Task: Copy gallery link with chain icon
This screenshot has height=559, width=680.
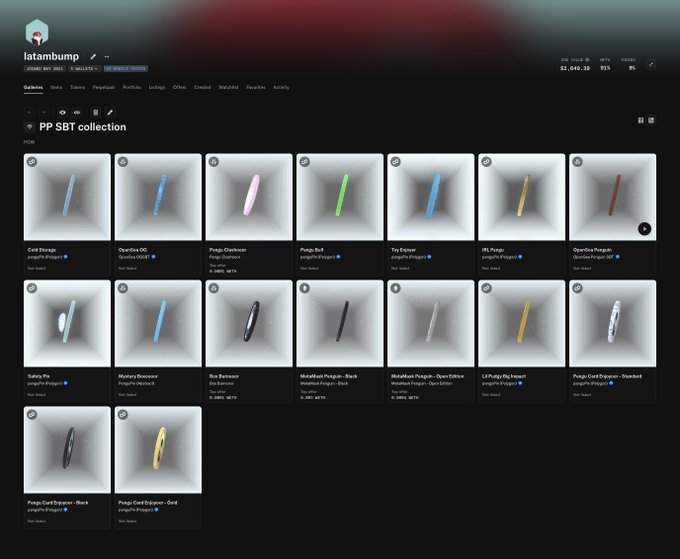Action: (77, 112)
